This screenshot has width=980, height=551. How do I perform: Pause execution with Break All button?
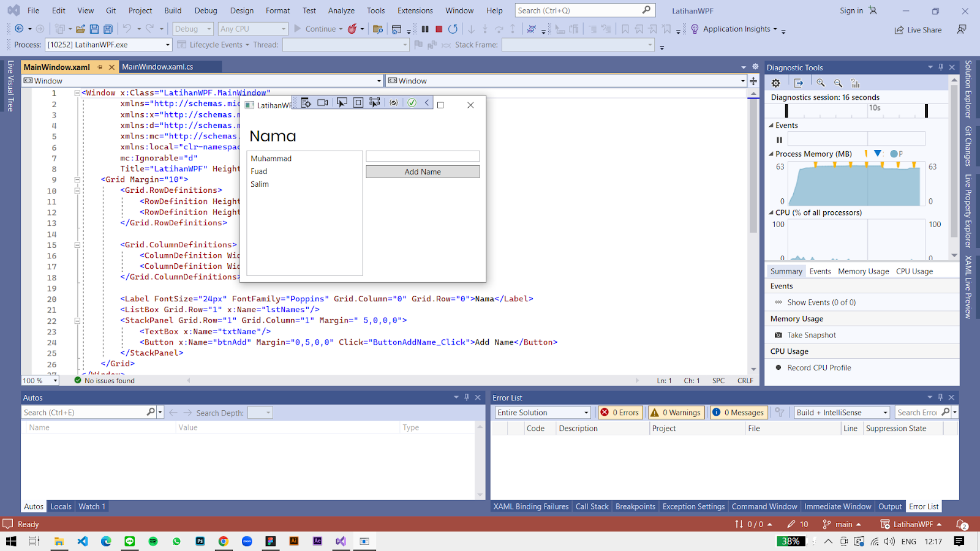pos(425,29)
